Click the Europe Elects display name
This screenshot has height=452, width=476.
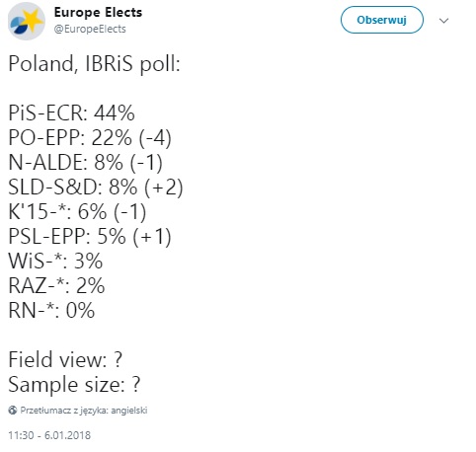pos(98,13)
